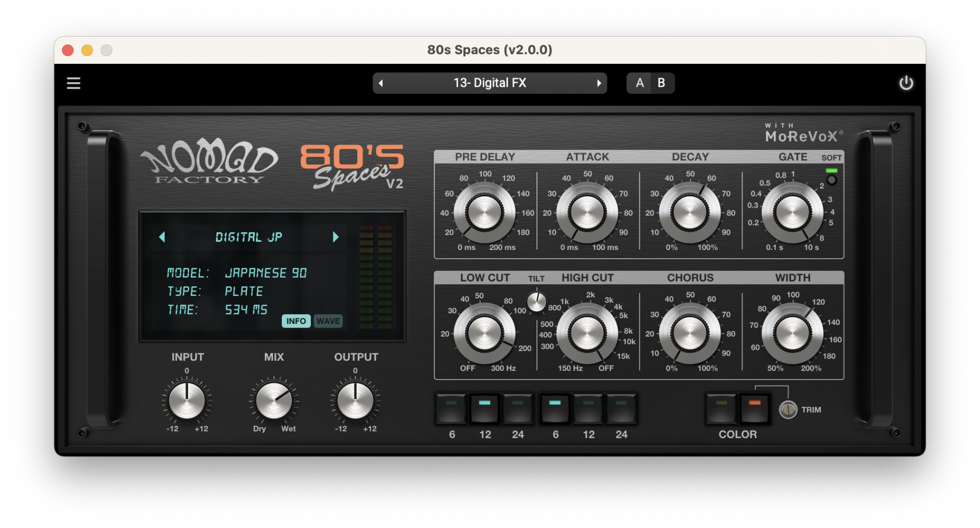Select next preset with right arrow
This screenshot has width=980, height=528.
point(599,83)
